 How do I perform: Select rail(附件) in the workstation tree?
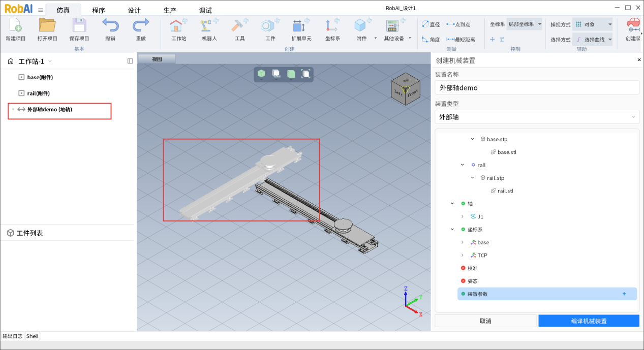(39, 93)
